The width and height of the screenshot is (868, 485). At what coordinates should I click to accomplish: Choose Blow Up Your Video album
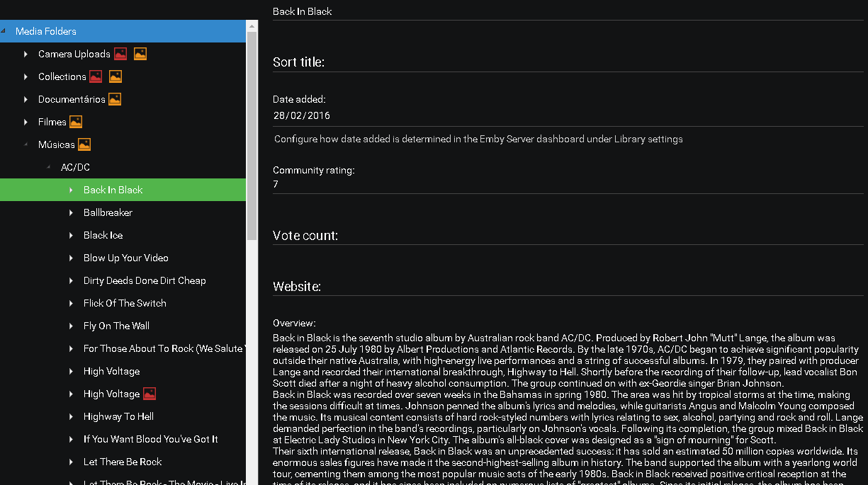tap(126, 258)
